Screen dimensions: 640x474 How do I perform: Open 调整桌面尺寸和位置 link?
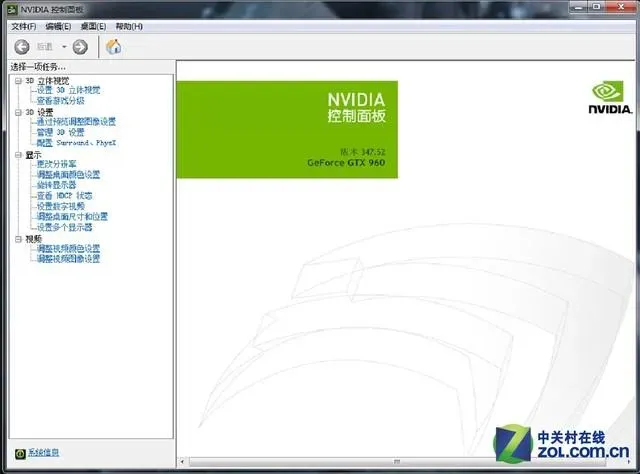[x=72, y=217]
